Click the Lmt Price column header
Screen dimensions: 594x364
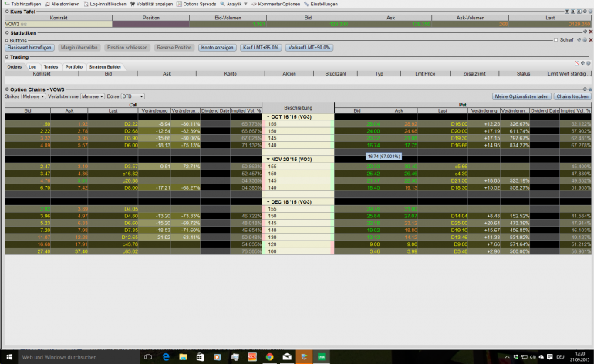[x=425, y=74]
